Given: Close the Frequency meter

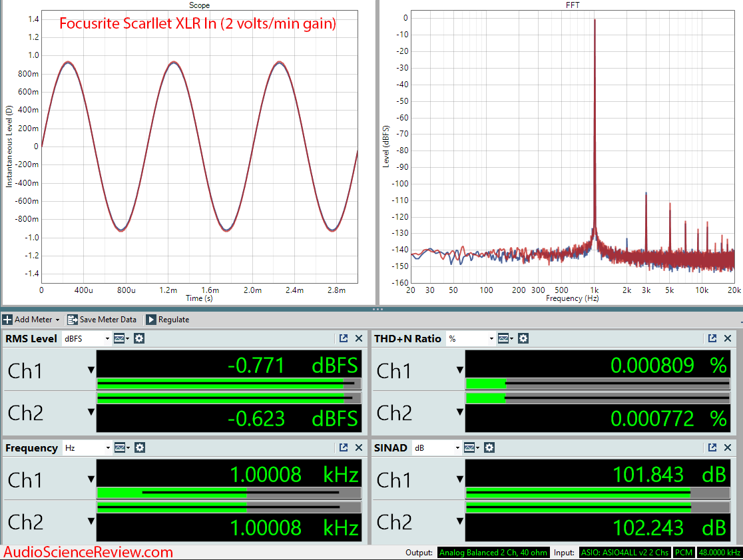Looking at the screenshot, I should coord(359,447).
